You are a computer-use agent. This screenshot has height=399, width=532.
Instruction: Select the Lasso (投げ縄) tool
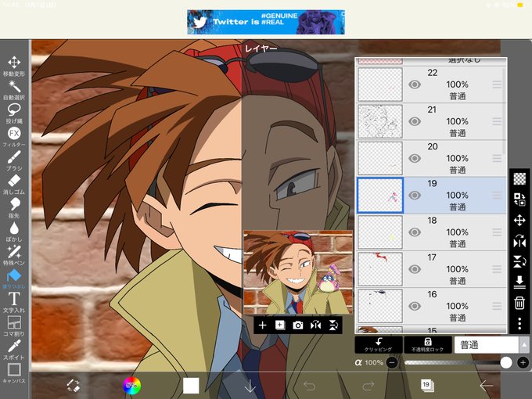14,113
